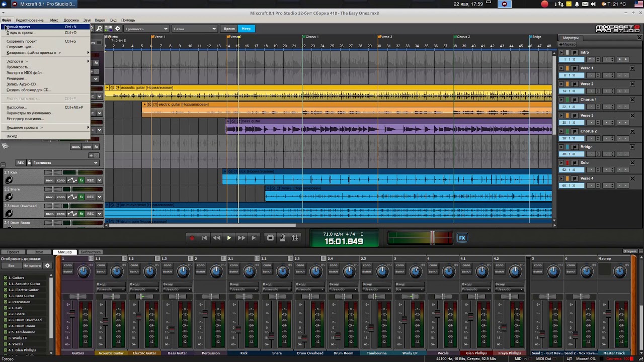644x362 pixels.
Task: Open Acoustic Guitar input Pulseaudio dropdown
Action: click(111, 289)
